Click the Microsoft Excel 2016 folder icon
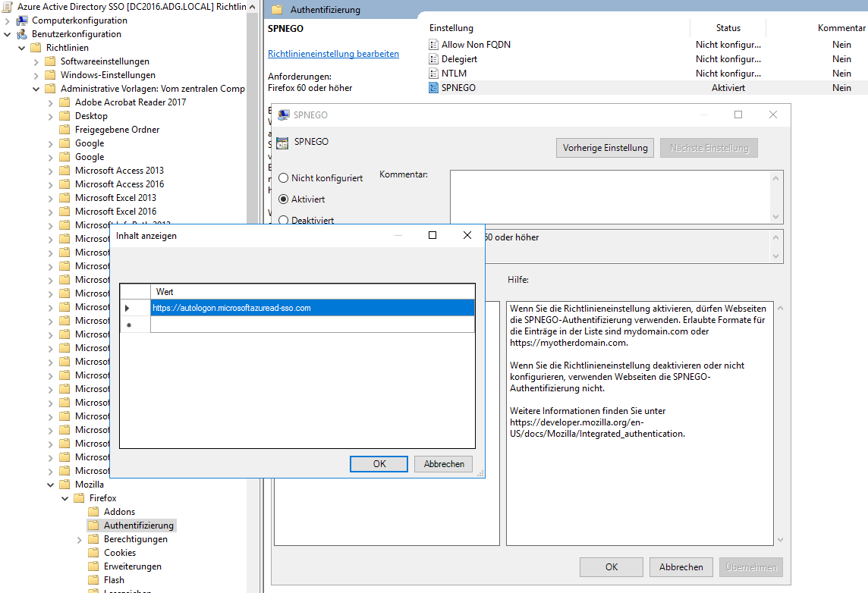This screenshot has height=593, width=868. 64,212
